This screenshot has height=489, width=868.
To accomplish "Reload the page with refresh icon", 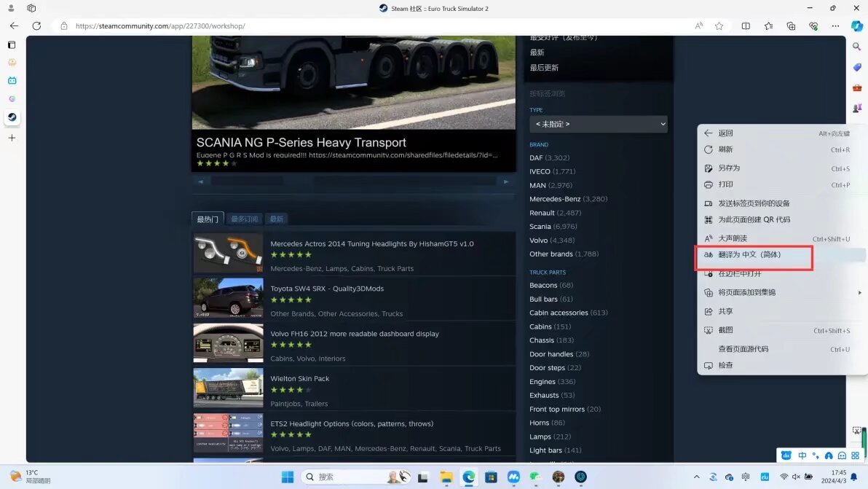I will 36,26.
